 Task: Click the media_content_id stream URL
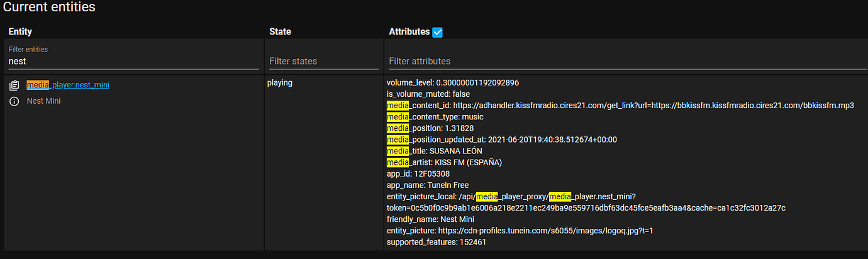(x=653, y=106)
